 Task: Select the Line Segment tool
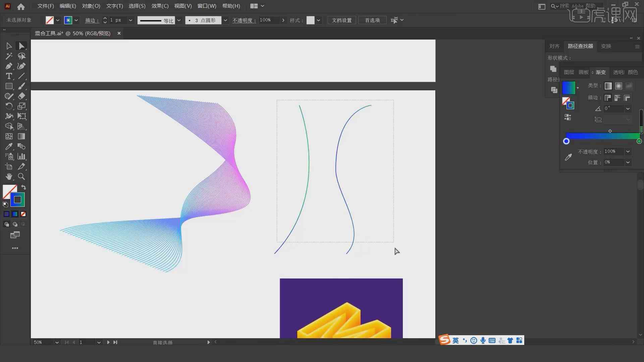pyautogui.click(x=21, y=76)
